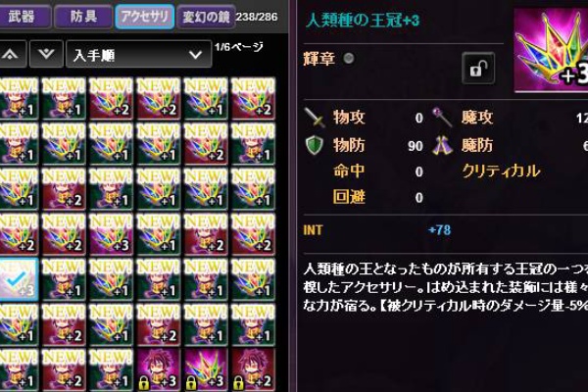Tap the 魔防 purple robe icon
The height and width of the screenshot is (392, 588).
coord(443,146)
